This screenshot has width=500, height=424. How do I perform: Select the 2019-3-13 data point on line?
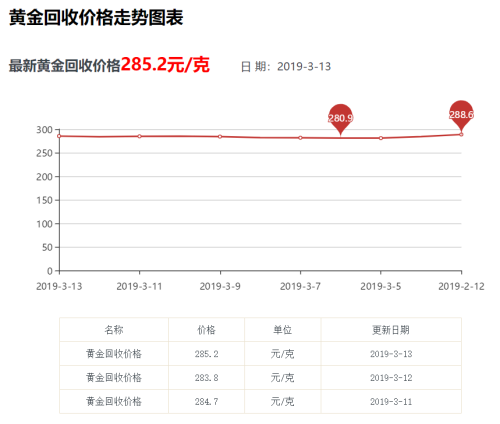tap(59, 136)
